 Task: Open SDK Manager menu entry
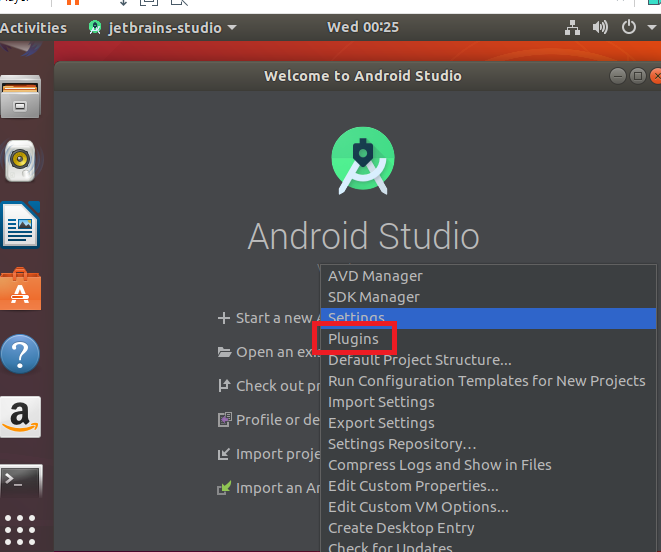tap(488, 297)
